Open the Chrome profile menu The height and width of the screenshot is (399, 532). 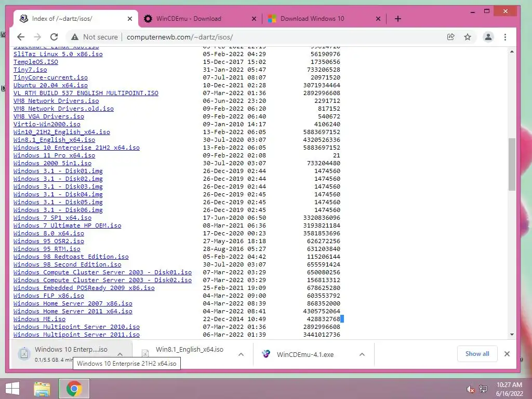point(488,37)
